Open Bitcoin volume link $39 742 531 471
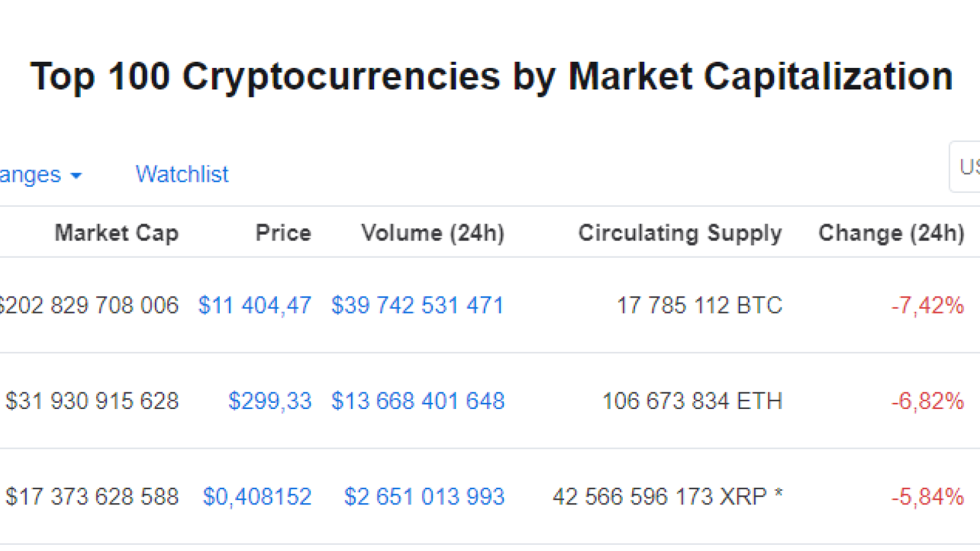This screenshot has width=980, height=551. (418, 305)
